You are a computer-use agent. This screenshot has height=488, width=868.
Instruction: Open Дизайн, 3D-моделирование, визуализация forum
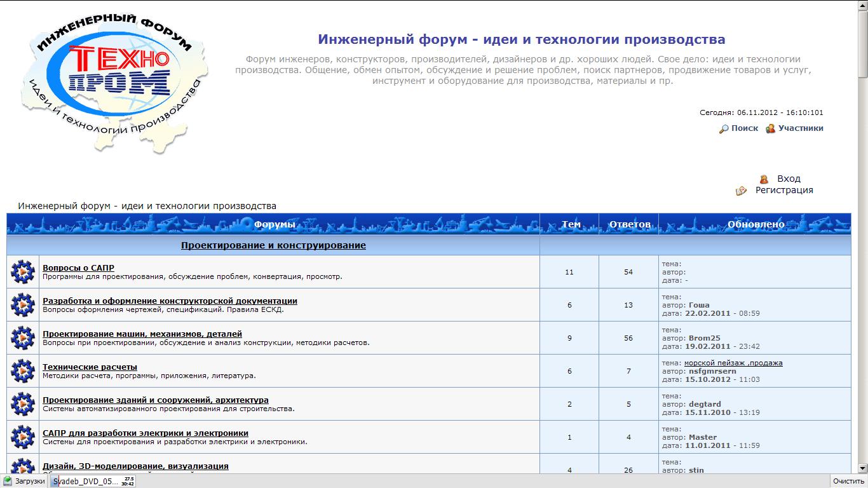pos(135,466)
